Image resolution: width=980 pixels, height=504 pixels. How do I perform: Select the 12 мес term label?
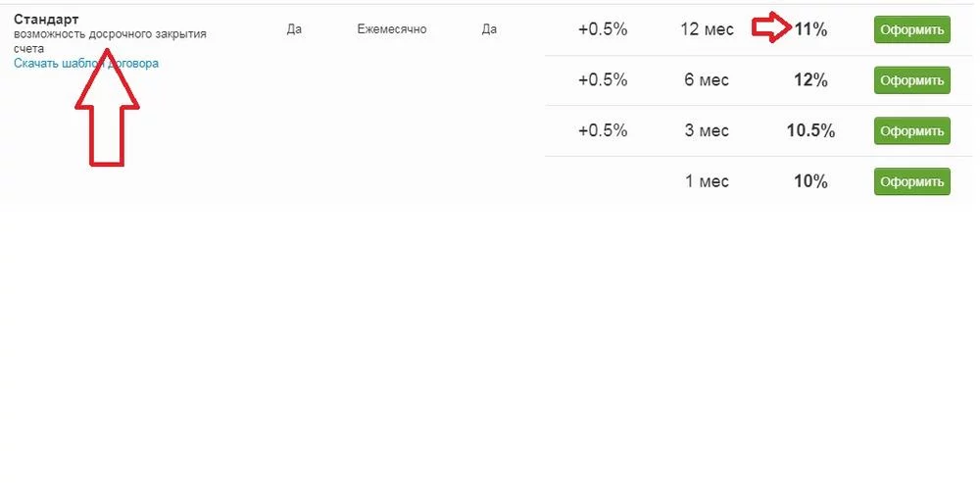707,29
